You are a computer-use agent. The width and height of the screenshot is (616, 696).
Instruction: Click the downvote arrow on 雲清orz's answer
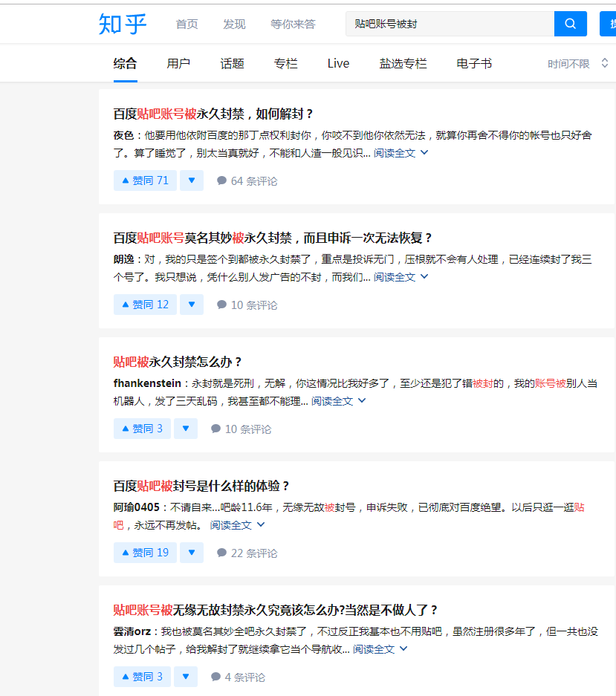pyautogui.click(x=186, y=676)
